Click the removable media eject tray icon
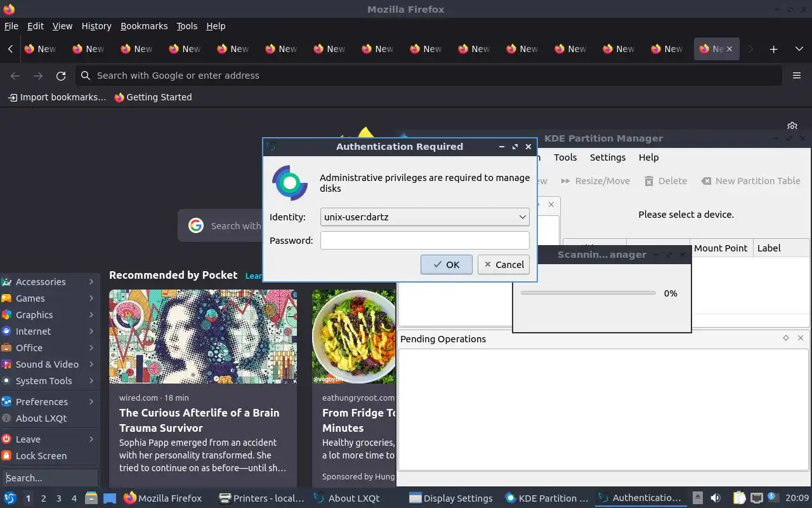Image resolution: width=812 pixels, height=508 pixels. point(698,498)
